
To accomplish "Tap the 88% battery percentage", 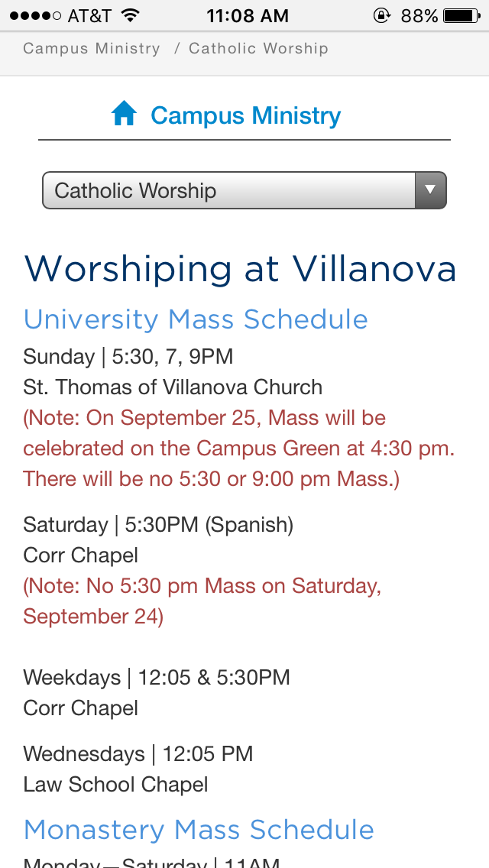I will coord(419,15).
